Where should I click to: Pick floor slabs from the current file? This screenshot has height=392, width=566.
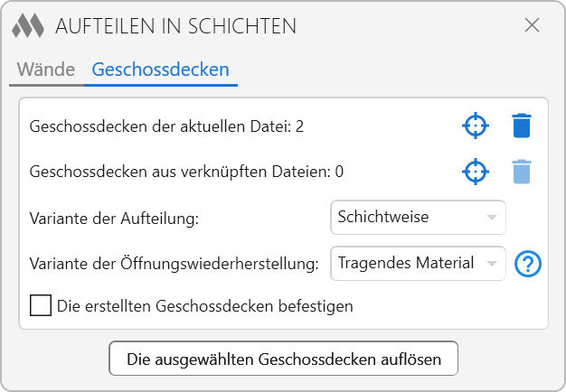point(476,126)
